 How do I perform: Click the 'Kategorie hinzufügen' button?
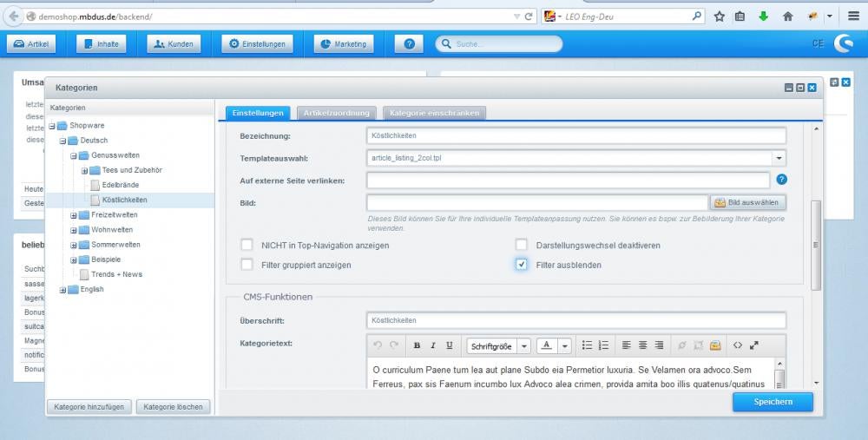(x=89, y=406)
